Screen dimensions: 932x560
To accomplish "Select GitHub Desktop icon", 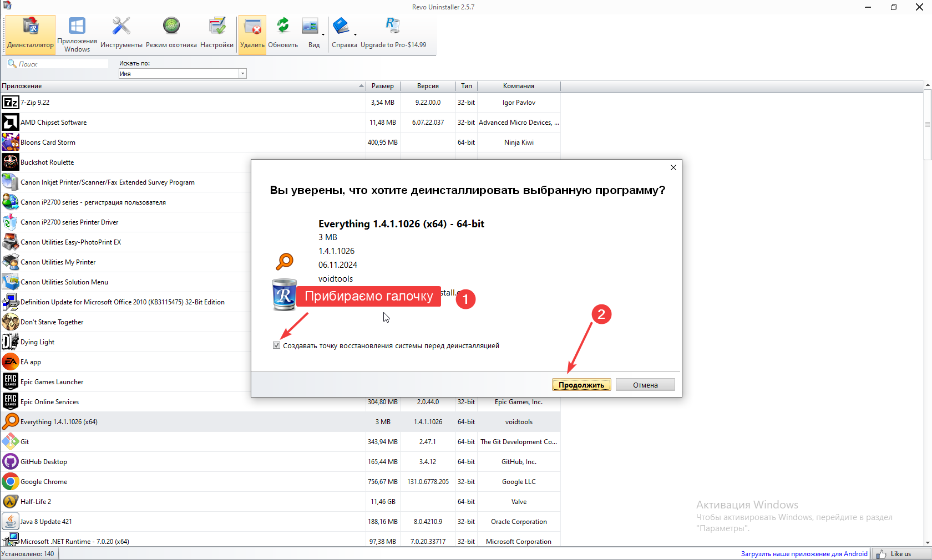I will point(10,462).
